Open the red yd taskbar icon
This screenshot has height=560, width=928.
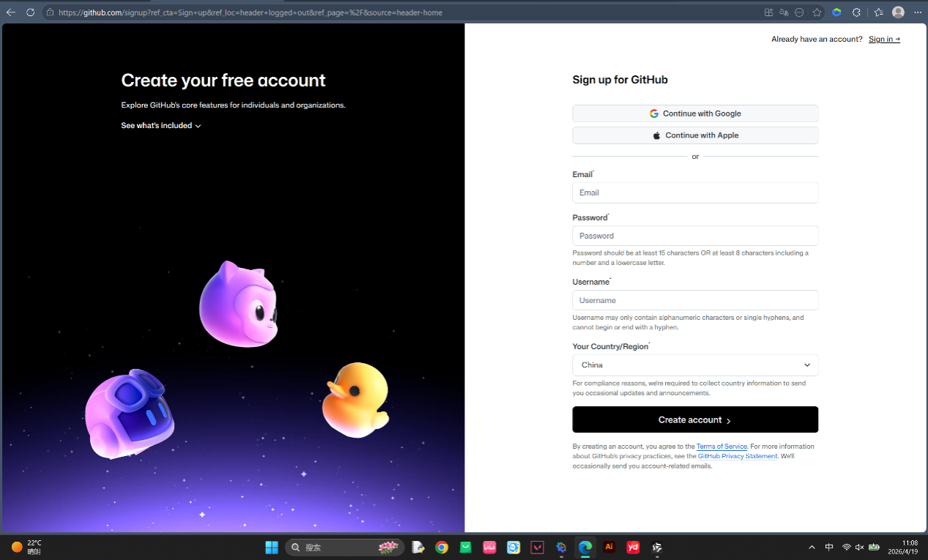tap(633, 547)
